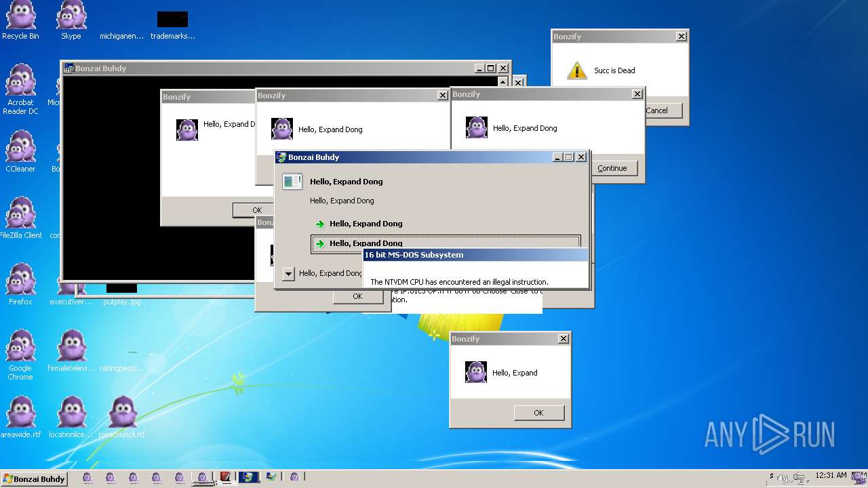Open the Recycle Bin desktop icon

(20, 20)
